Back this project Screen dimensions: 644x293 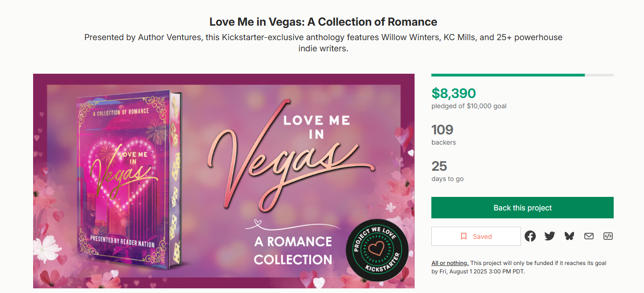tap(522, 208)
